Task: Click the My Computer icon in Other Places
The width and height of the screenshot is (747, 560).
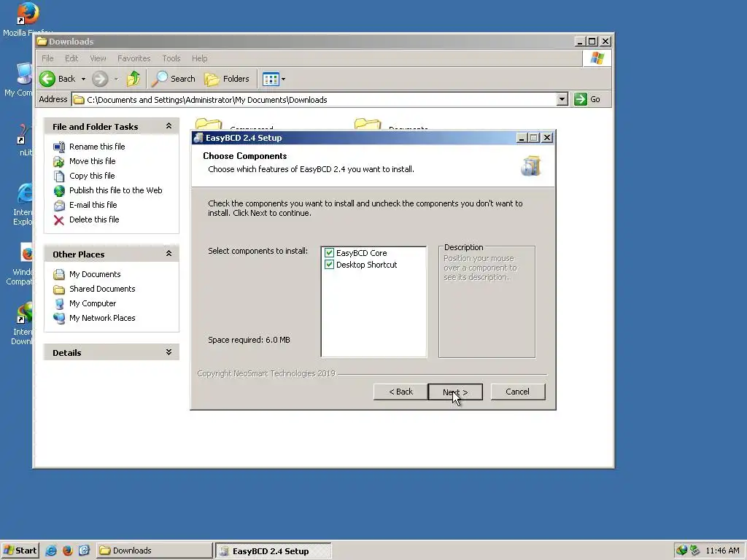Action: click(59, 304)
